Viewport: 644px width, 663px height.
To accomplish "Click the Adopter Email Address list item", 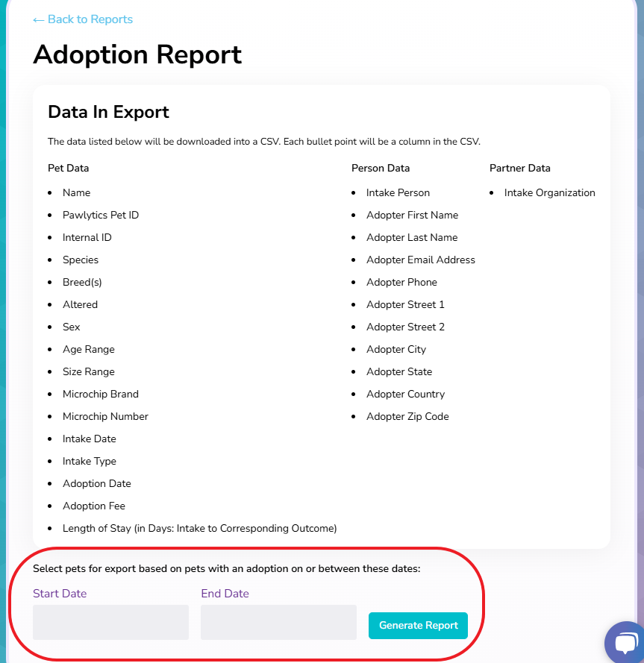I will [x=420, y=260].
